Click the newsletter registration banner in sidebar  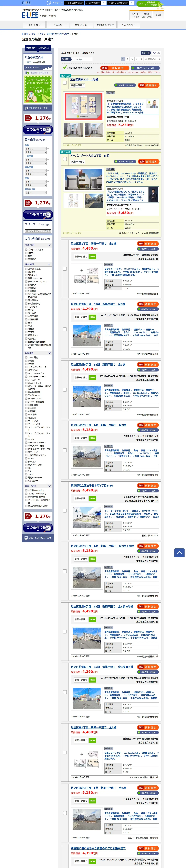pyautogui.click(x=38, y=89)
